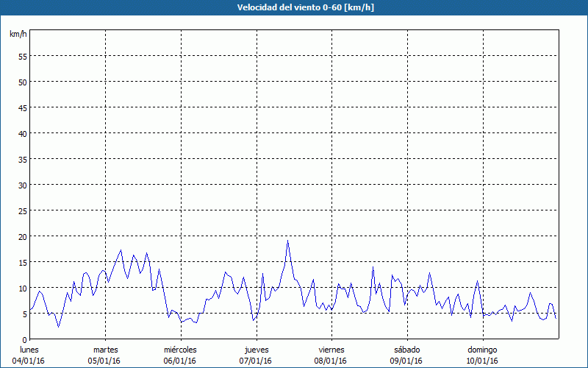The height and width of the screenshot is (368, 588).
Task: Click the date 07/01/16 on the axis
Action: (255, 361)
